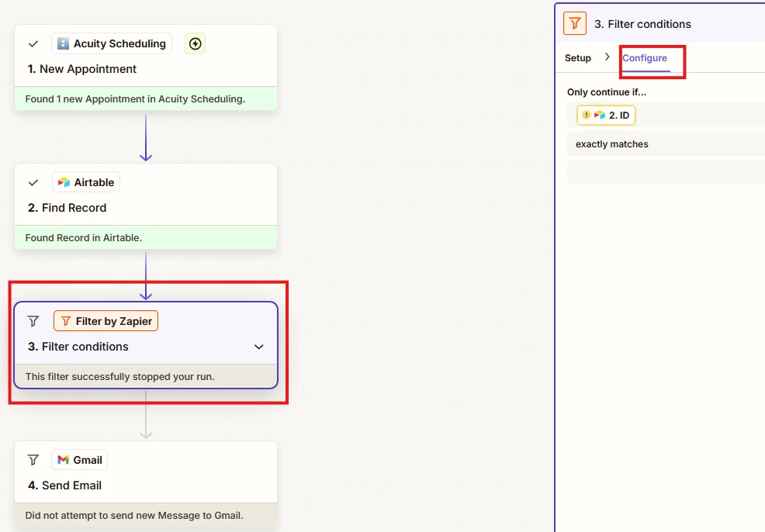Click the empty comparison value field
Image resolution: width=765 pixels, height=532 pixels.
666,173
